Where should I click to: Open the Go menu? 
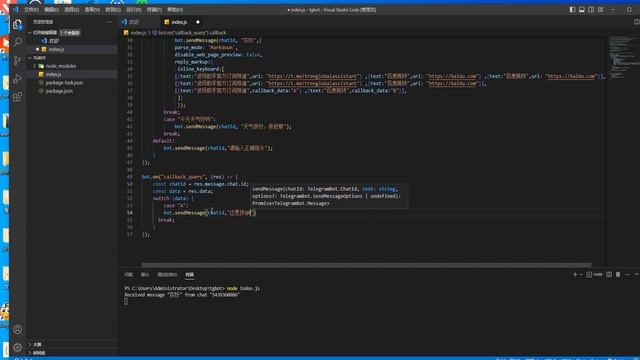point(113,9)
